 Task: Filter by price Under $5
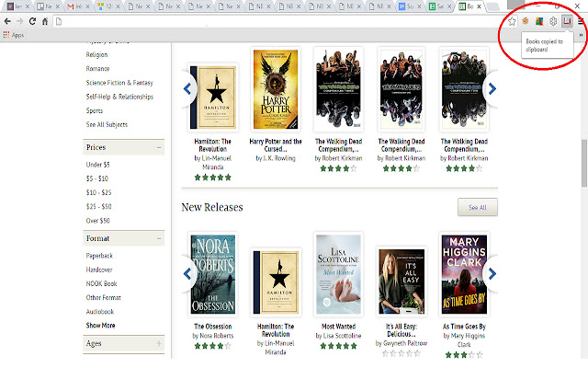click(98, 165)
